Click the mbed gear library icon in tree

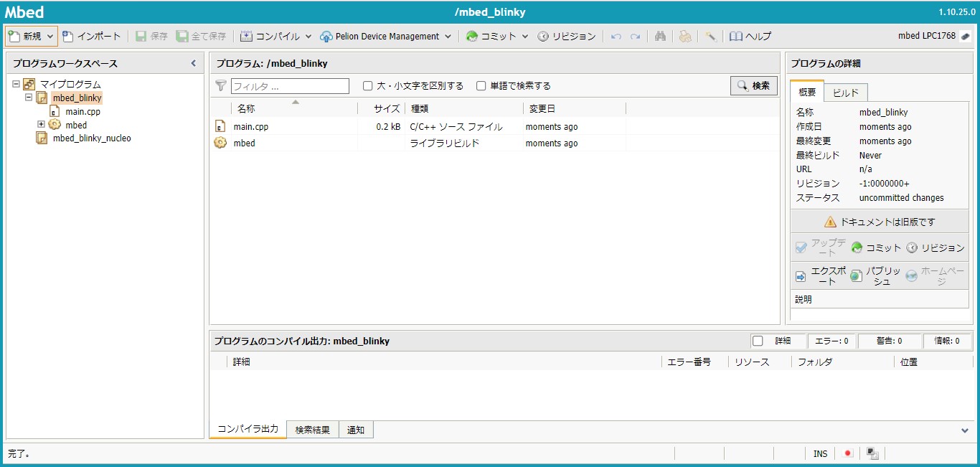[x=55, y=125]
